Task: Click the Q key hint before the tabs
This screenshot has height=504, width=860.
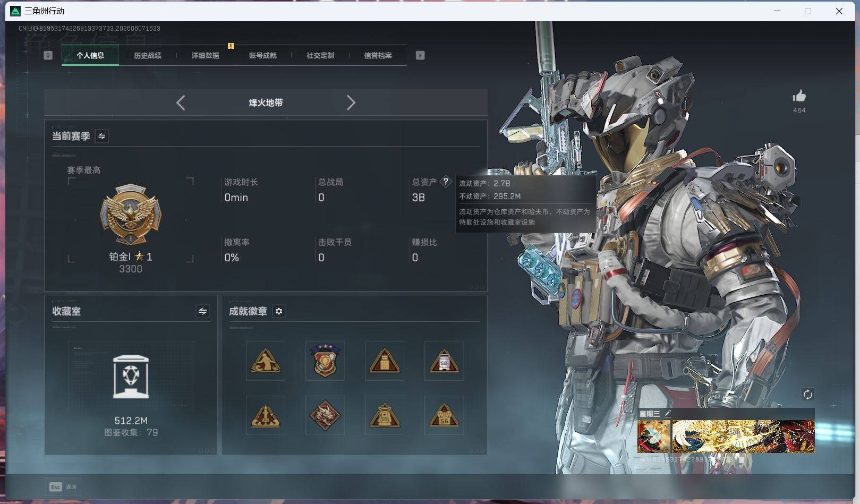Action: coord(48,55)
